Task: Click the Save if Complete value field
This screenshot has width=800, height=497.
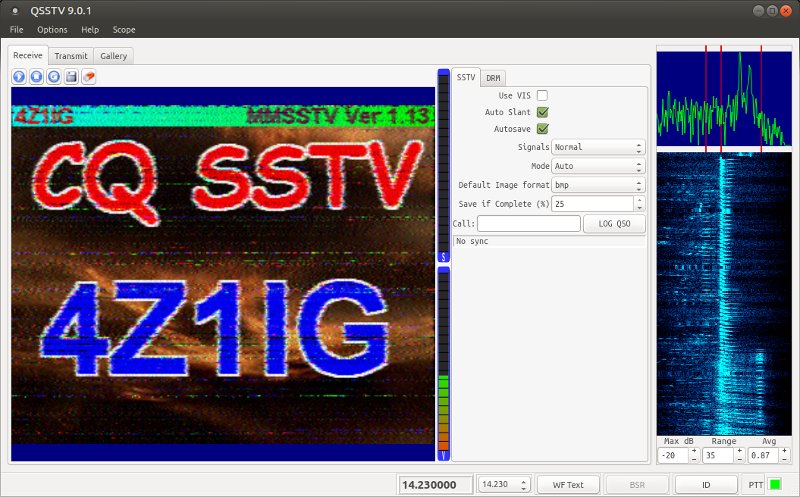Action: pyautogui.click(x=593, y=204)
